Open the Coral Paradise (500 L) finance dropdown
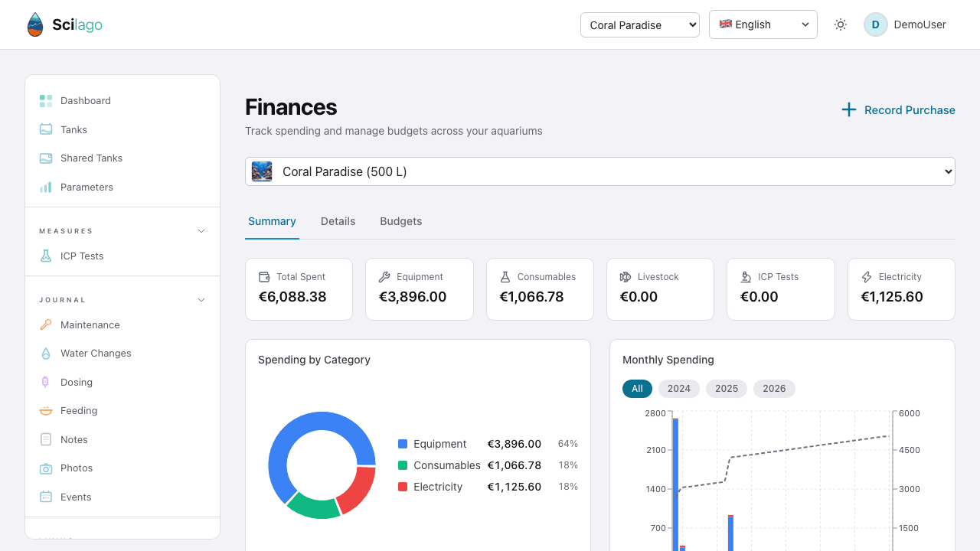Image resolution: width=980 pixels, height=551 pixels. tap(600, 171)
